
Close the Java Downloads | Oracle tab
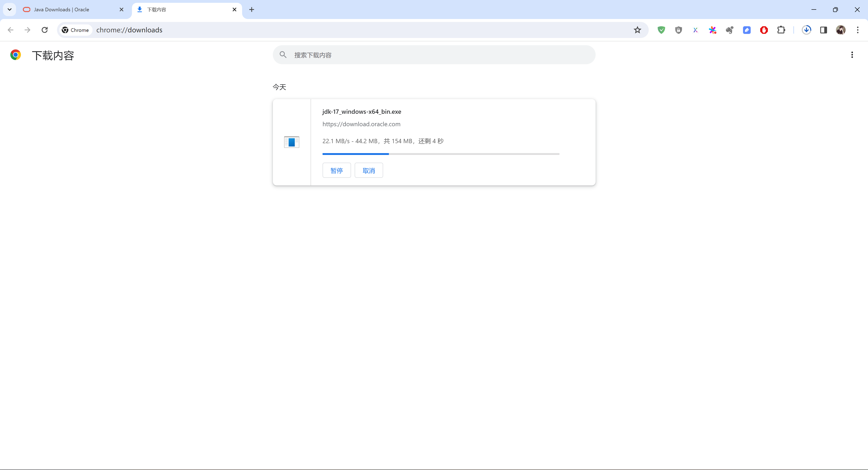(122, 9)
